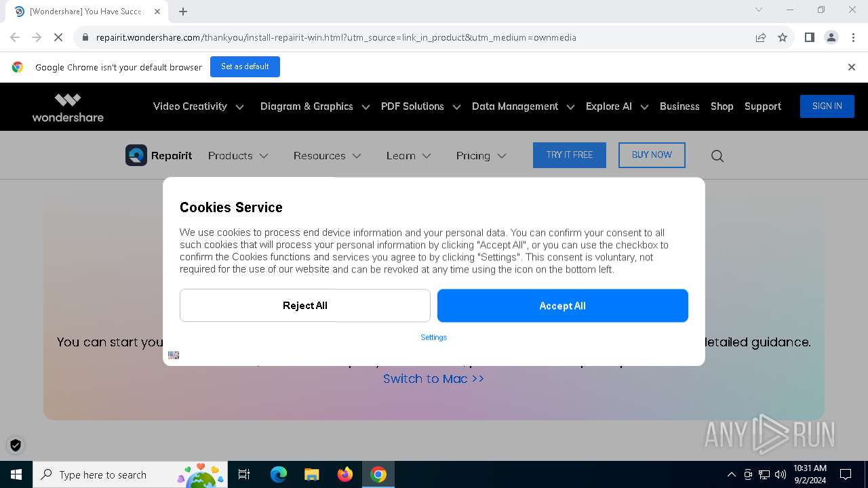Click the small icon in cookie dialog corner
The image size is (868, 488).
point(174,355)
